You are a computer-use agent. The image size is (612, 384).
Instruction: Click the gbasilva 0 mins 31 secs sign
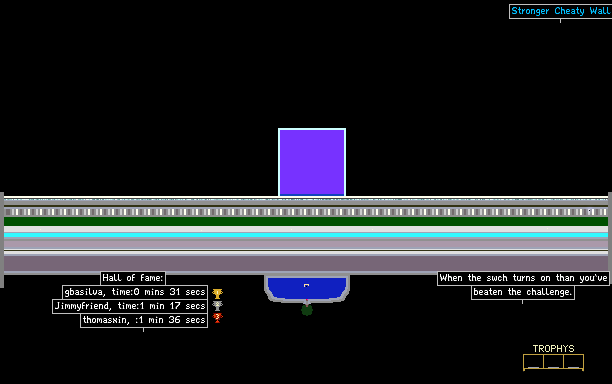click(135, 292)
